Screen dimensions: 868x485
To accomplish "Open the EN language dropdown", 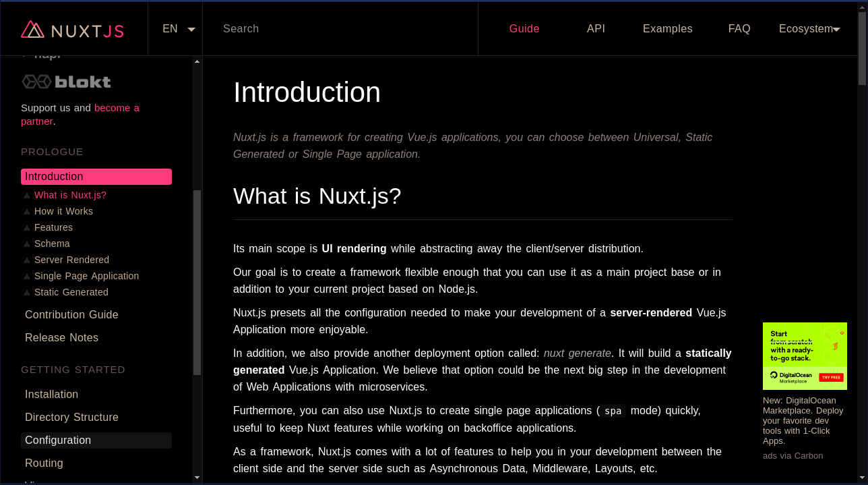I will (179, 29).
